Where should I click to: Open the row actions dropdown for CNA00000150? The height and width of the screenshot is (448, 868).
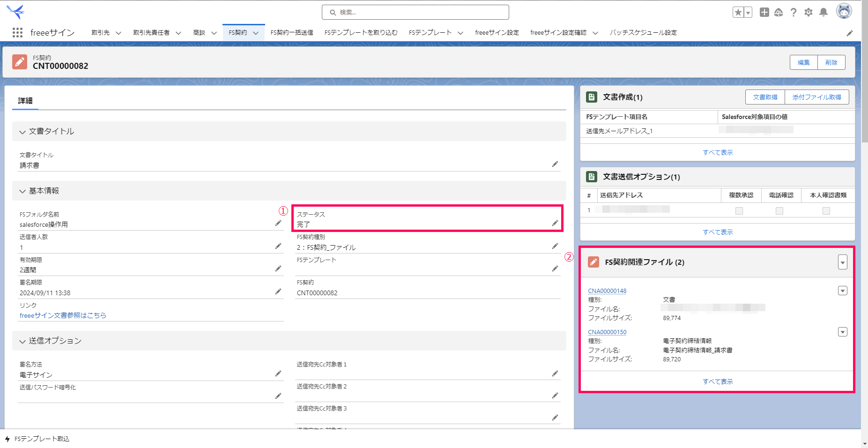[x=843, y=332]
